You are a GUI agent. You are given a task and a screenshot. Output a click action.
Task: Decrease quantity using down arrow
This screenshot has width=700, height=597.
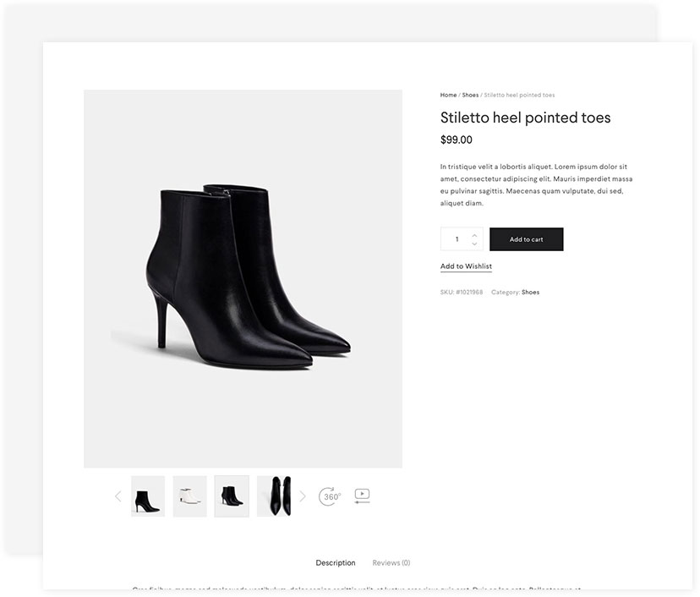coord(474,244)
